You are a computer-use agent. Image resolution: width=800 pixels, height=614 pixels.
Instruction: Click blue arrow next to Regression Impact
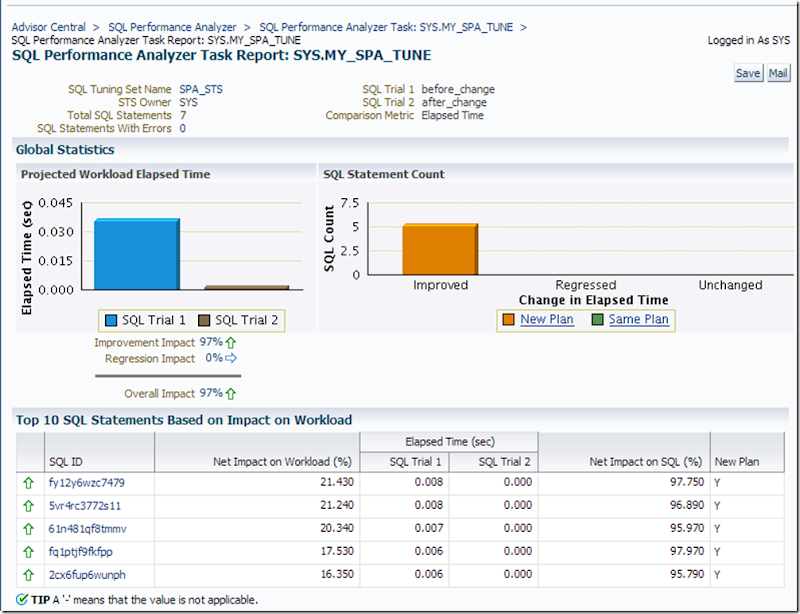coord(231,358)
